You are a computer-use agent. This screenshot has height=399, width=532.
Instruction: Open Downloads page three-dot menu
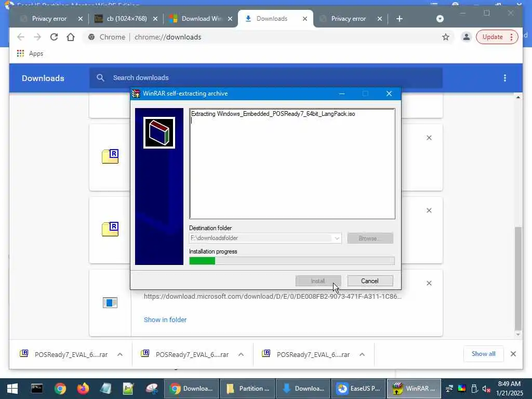click(505, 78)
